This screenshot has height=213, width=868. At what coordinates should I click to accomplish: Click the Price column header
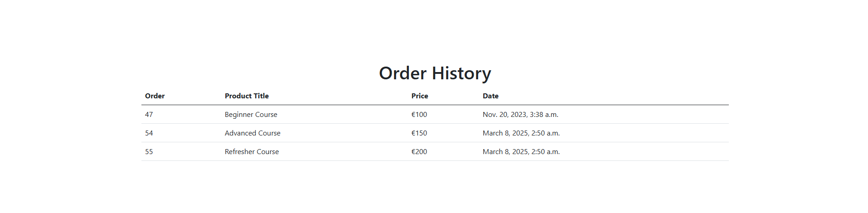pyautogui.click(x=420, y=96)
